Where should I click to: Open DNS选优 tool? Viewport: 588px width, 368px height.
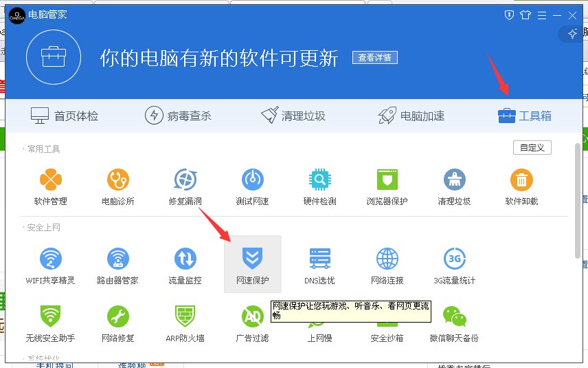[319, 266]
